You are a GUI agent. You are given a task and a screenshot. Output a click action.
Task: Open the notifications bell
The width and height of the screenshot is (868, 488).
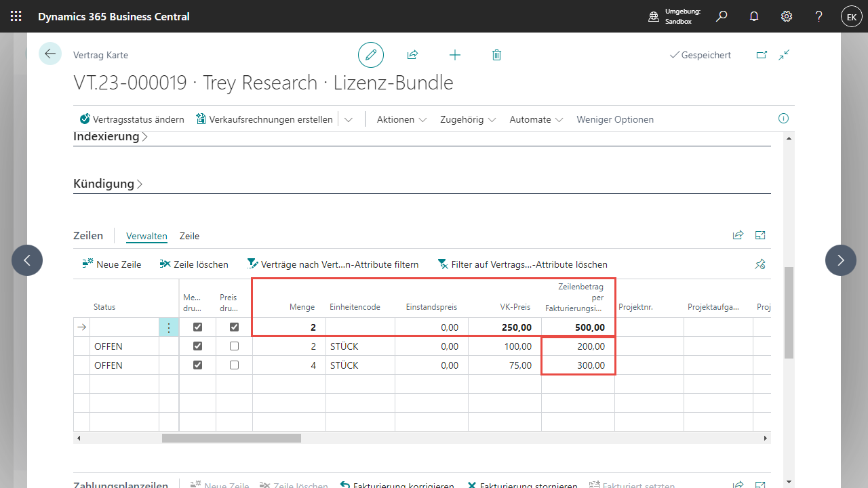[754, 16]
